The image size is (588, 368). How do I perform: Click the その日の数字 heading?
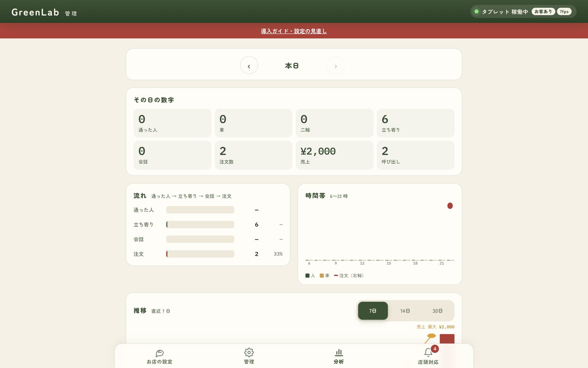pyautogui.click(x=154, y=100)
